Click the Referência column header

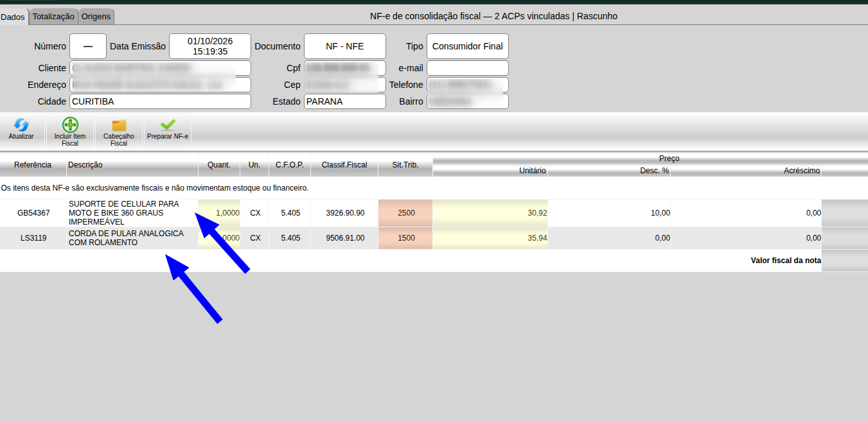click(33, 165)
